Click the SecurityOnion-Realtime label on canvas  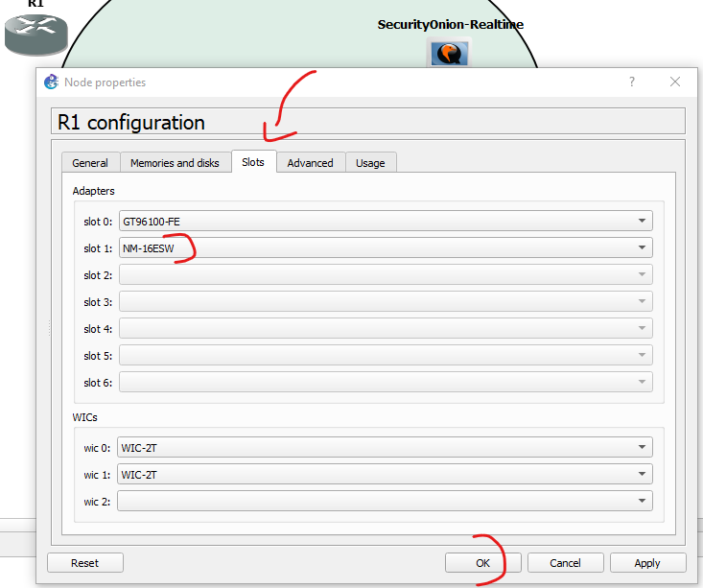tap(450, 24)
